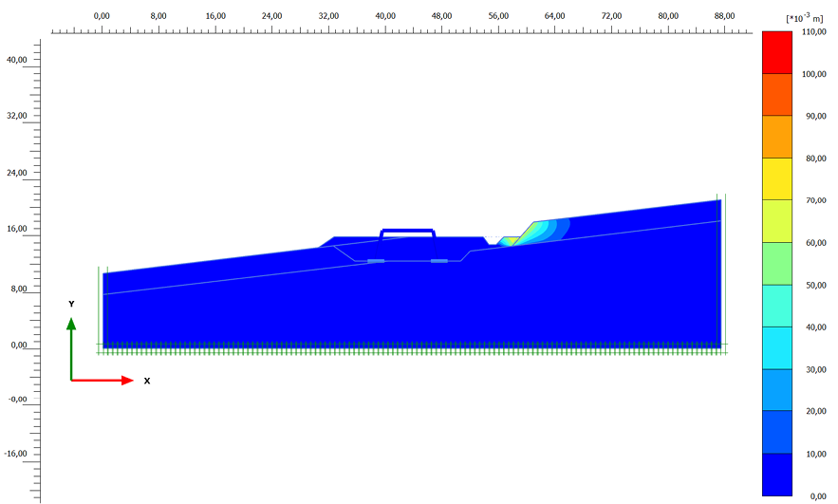Viewport: 838px width, 504px height.
Task: Click the colored displacement hotspot on the slope
Action: [533, 233]
